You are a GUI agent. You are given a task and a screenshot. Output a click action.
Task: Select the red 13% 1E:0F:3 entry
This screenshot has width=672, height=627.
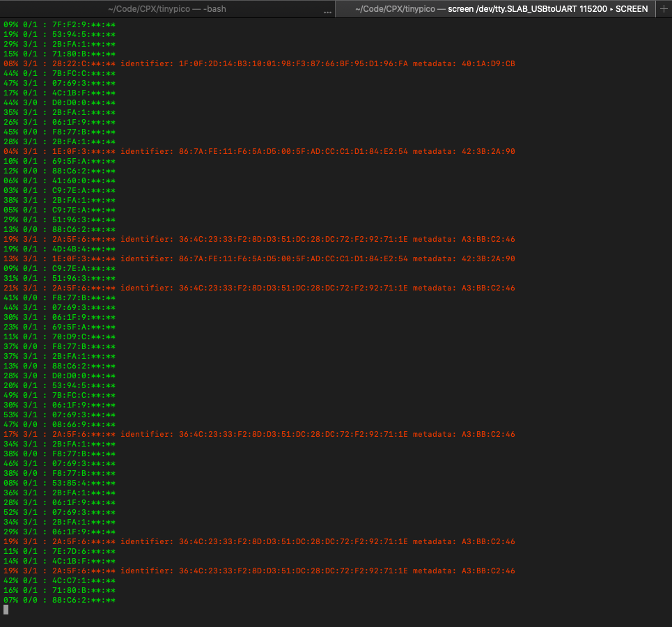[60, 258]
